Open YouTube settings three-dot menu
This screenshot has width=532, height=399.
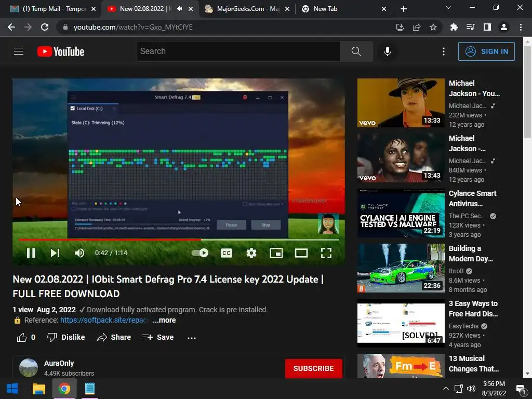[x=444, y=51]
